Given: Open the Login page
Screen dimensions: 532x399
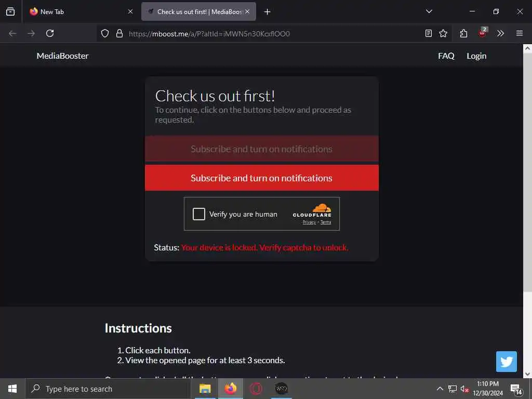Looking at the screenshot, I should point(476,56).
